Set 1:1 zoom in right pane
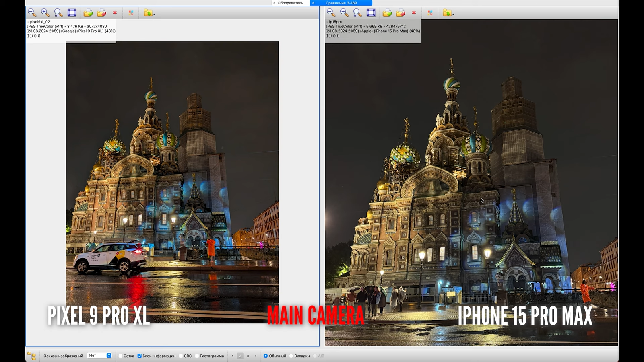Screen dimensions: 644x362 pos(358,13)
